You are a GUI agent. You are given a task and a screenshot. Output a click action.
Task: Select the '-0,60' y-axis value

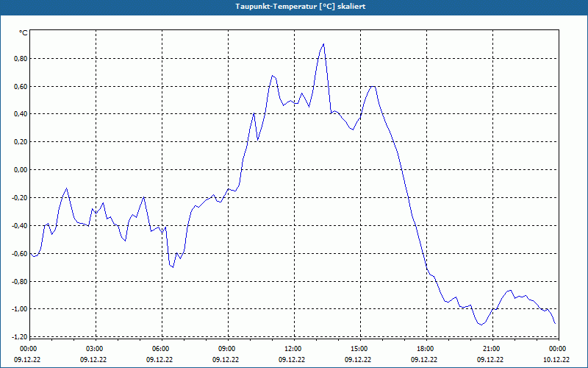[x=21, y=253]
